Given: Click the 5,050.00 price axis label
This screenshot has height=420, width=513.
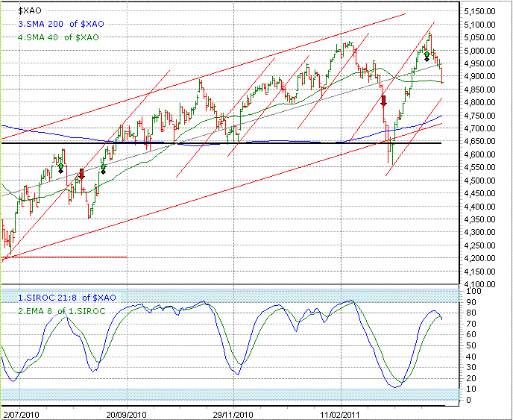Looking at the screenshot, I should pos(479,37).
